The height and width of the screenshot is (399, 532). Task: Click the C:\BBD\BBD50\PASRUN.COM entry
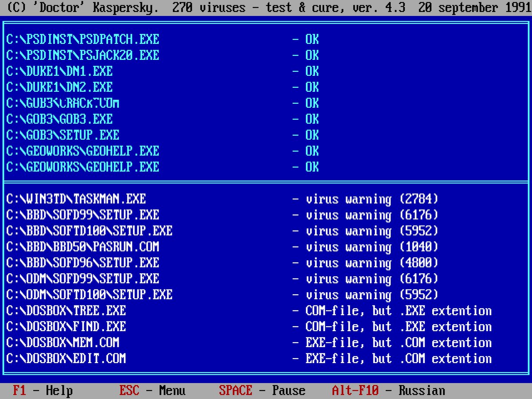[82, 247]
